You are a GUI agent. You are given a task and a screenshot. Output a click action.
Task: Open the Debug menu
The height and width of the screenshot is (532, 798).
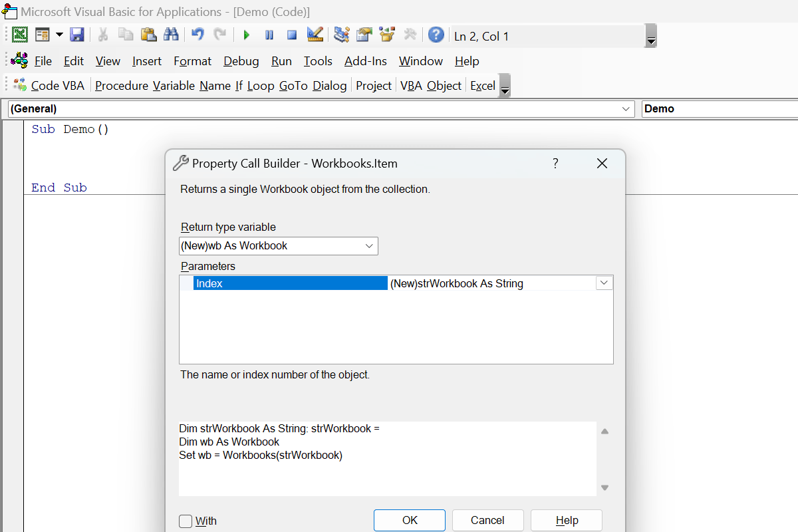241,61
